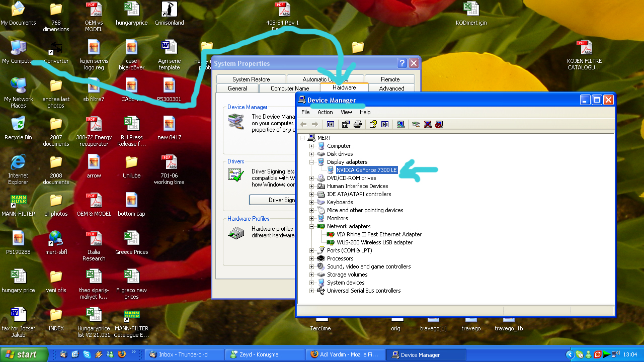This screenshot has height=362, width=644.
Task: Select NVIDIA GeForce 7300 LE device
Action: coord(367,170)
